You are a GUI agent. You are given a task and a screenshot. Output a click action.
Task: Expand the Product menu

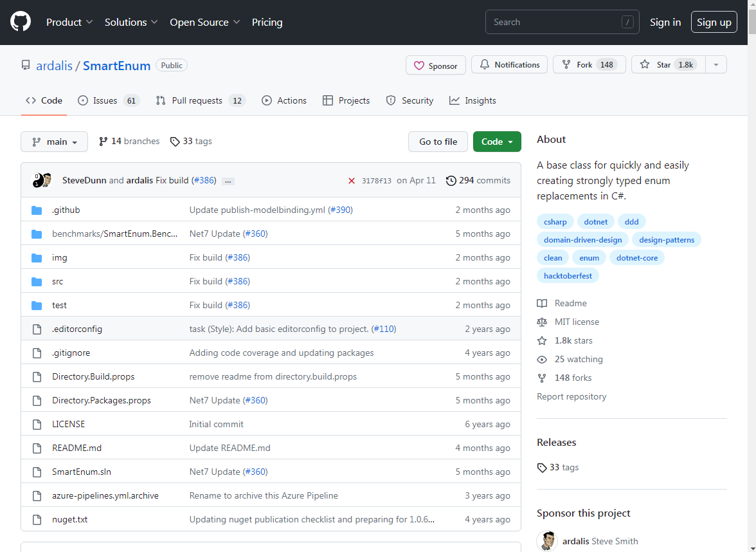pyautogui.click(x=69, y=22)
